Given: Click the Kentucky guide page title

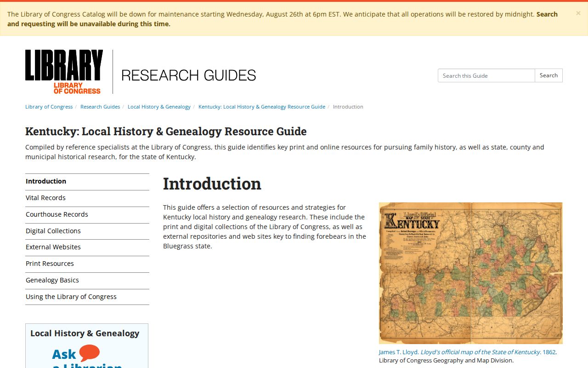Looking at the screenshot, I should (x=166, y=132).
